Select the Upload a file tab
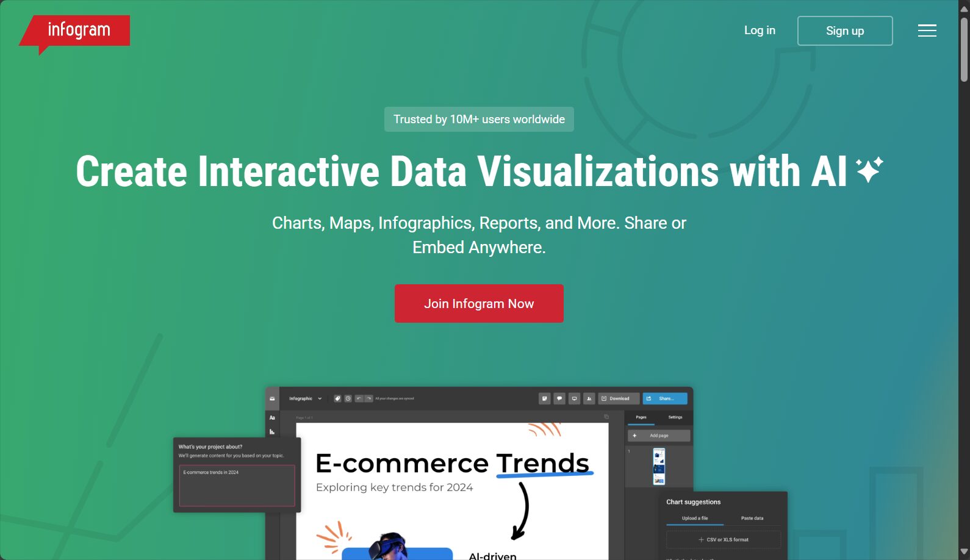Viewport: 970px width, 560px height. click(695, 518)
